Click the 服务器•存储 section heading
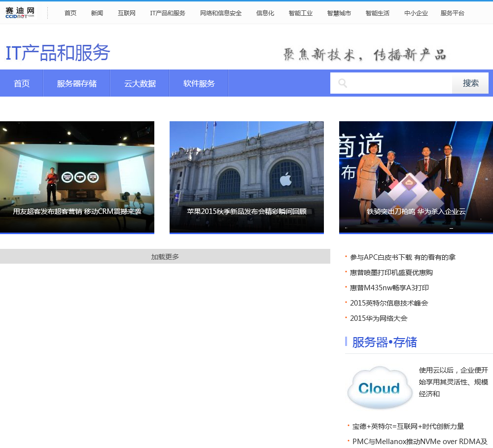This screenshot has width=493, height=448. coord(385,342)
